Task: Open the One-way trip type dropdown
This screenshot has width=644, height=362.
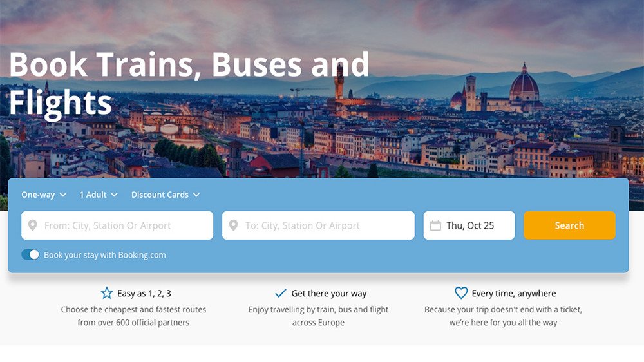Action: tap(44, 195)
